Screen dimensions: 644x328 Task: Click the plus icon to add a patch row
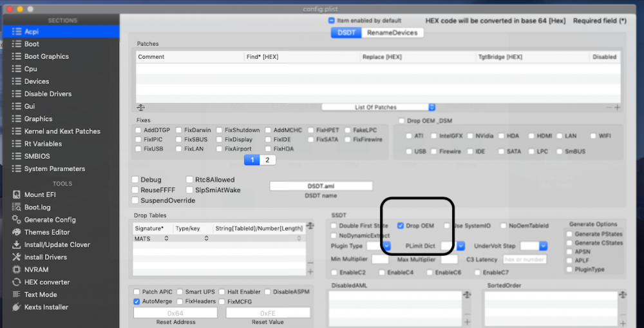pos(618,107)
